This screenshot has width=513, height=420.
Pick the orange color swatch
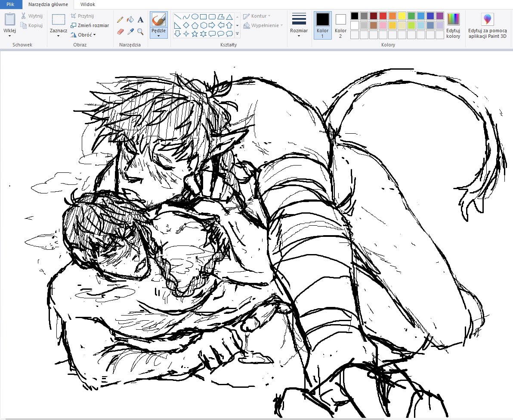tap(392, 15)
